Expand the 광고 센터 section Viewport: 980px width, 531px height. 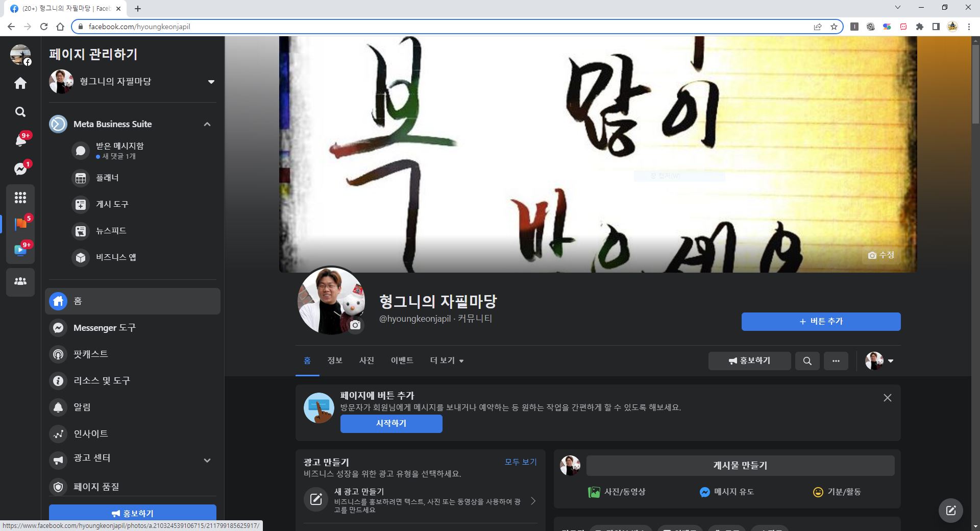207,460
